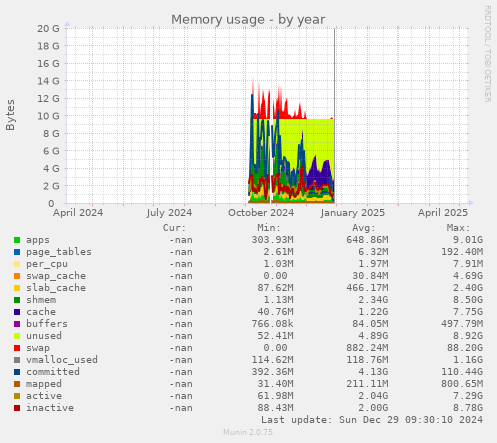Click the unused lime legend swatch
497x443 pixels.
[17, 336]
